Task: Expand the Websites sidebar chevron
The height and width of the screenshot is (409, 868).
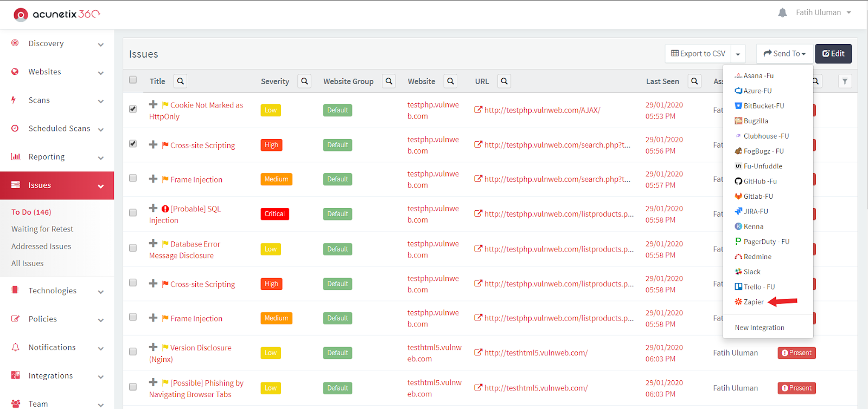Action: [101, 73]
